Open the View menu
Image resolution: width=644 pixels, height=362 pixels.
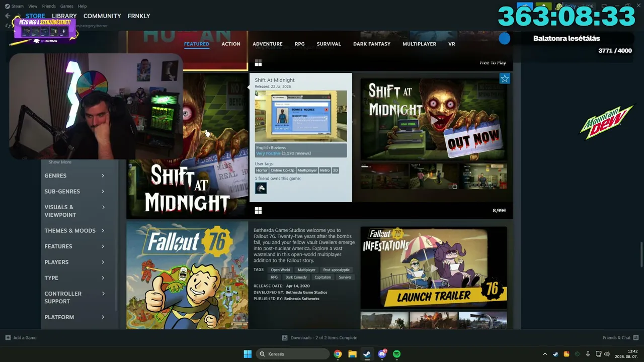[x=33, y=6]
